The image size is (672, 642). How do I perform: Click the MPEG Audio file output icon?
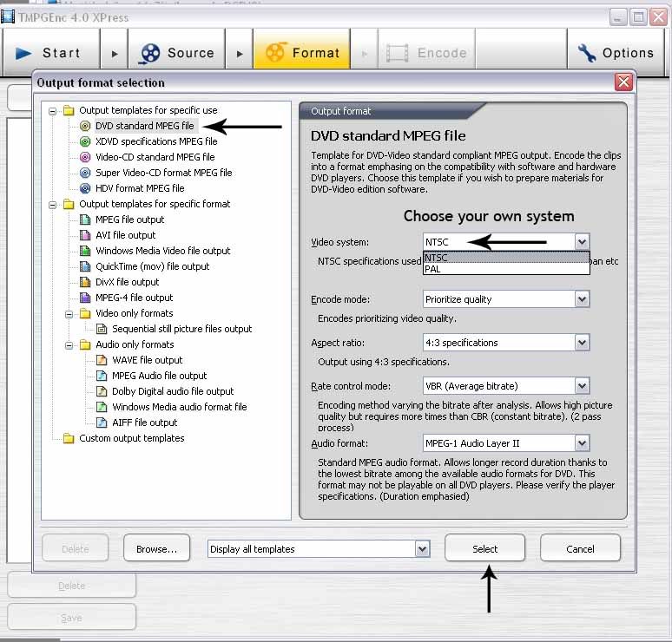(102, 376)
